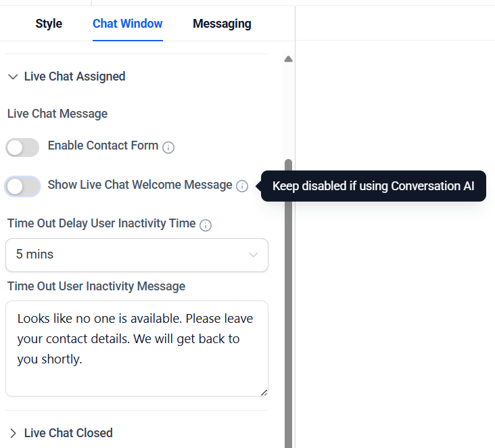Click the Live Chat Closed heading text
This screenshot has width=495, height=448.
tap(68, 433)
